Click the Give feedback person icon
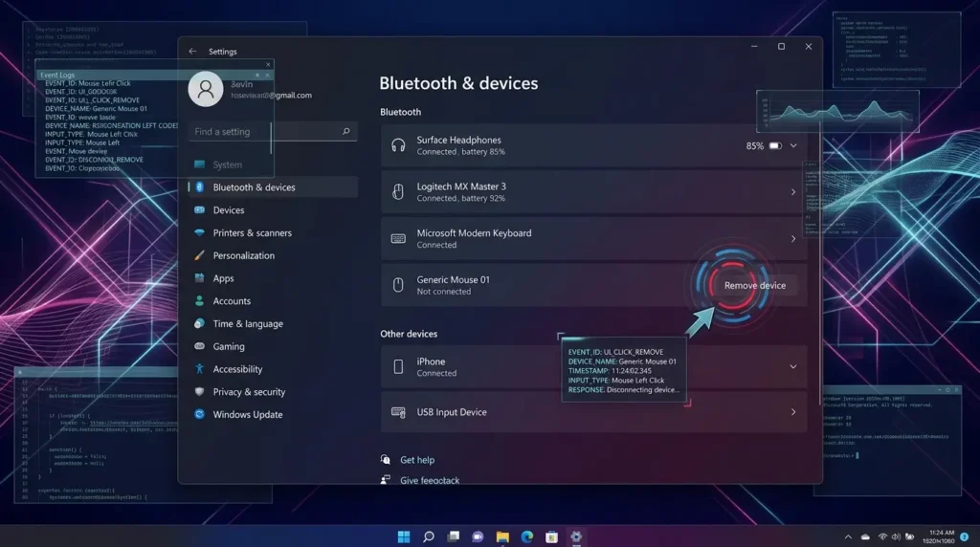 tap(386, 479)
